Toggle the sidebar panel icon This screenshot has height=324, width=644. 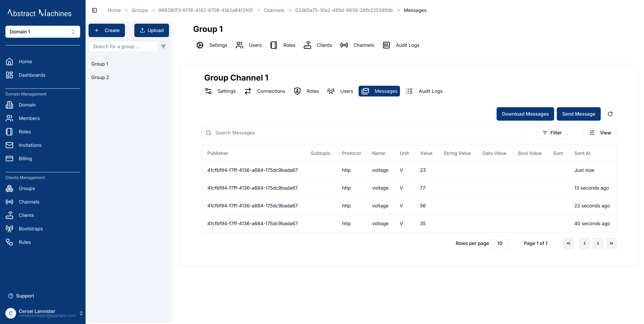click(x=94, y=10)
